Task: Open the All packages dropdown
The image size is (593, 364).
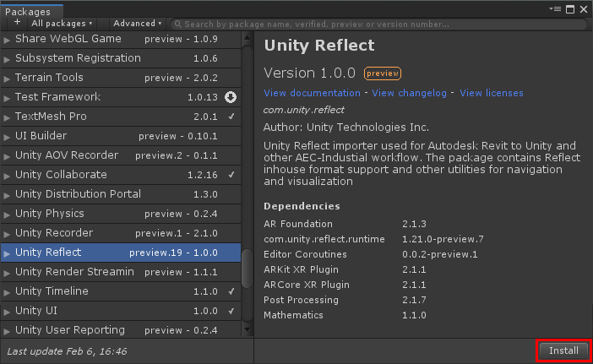Action: pyautogui.click(x=62, y=24)
